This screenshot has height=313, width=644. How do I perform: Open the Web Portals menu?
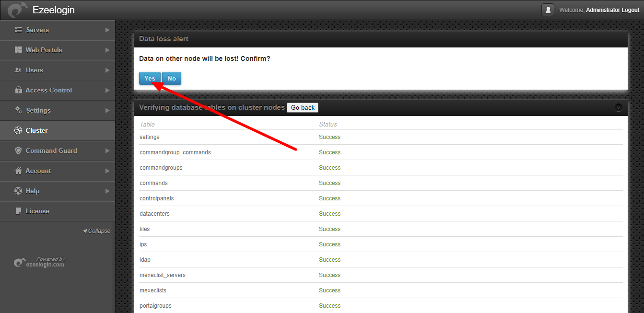coord(58,50)
